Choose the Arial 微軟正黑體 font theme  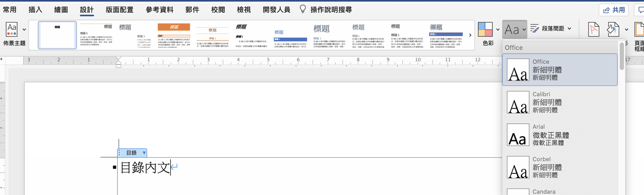click(560, 135)
